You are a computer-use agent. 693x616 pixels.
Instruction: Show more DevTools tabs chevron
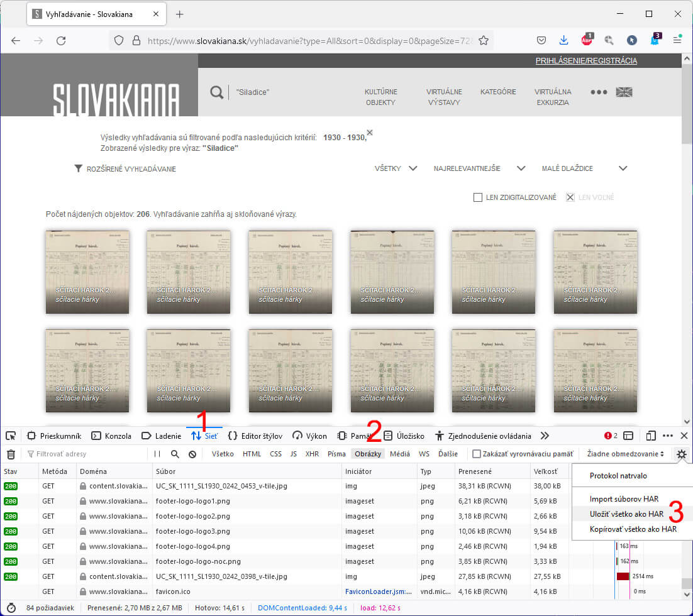click(545, 436)
